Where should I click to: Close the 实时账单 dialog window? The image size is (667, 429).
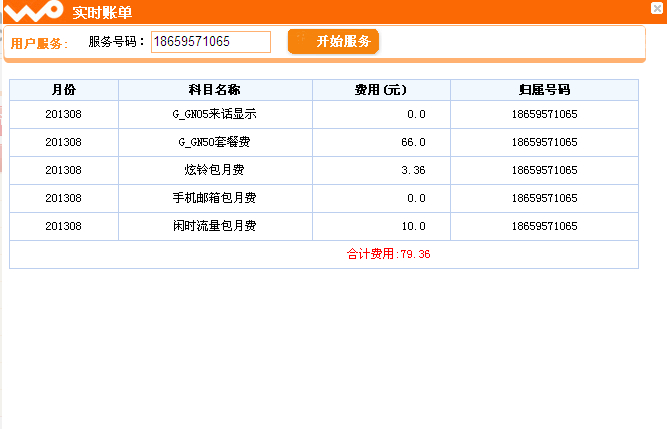(x=657, y=8)
